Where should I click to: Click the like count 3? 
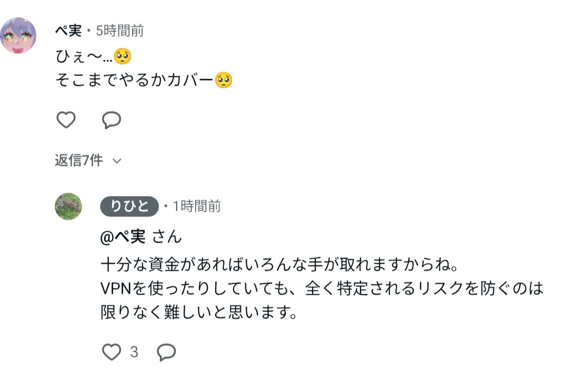pyautogui.click(x=134, y=352)
